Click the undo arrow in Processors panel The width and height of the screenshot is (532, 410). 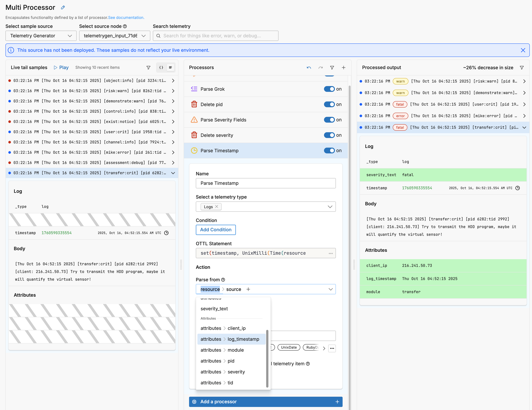point(309,67)
